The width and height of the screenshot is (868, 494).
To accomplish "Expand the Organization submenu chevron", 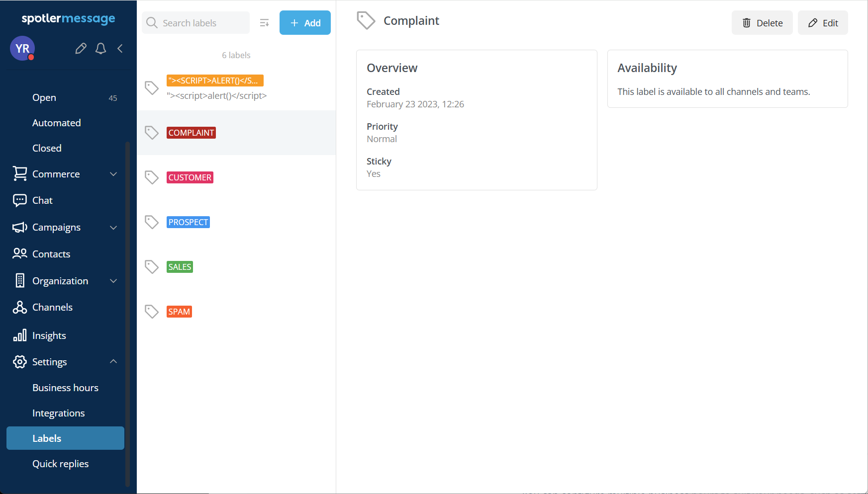I will (113, 281).
